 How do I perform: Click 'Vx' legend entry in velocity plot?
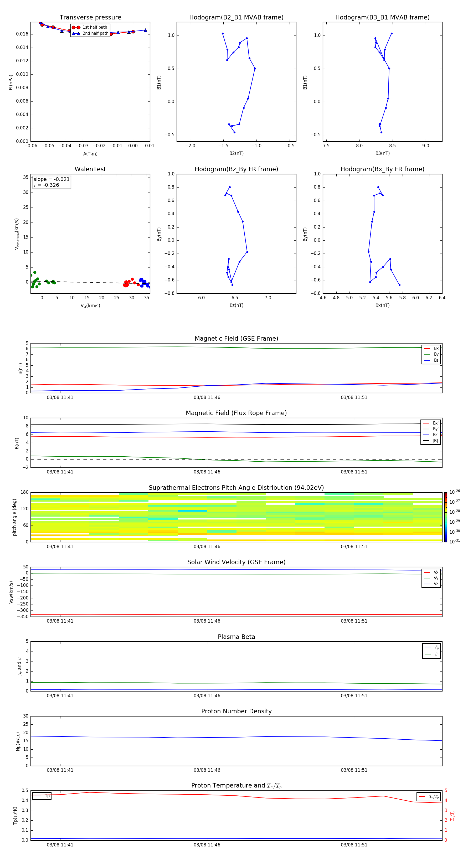point(431,572)
